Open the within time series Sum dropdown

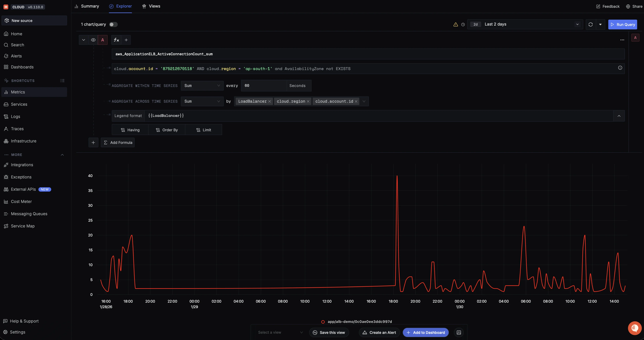coord(202,86)
